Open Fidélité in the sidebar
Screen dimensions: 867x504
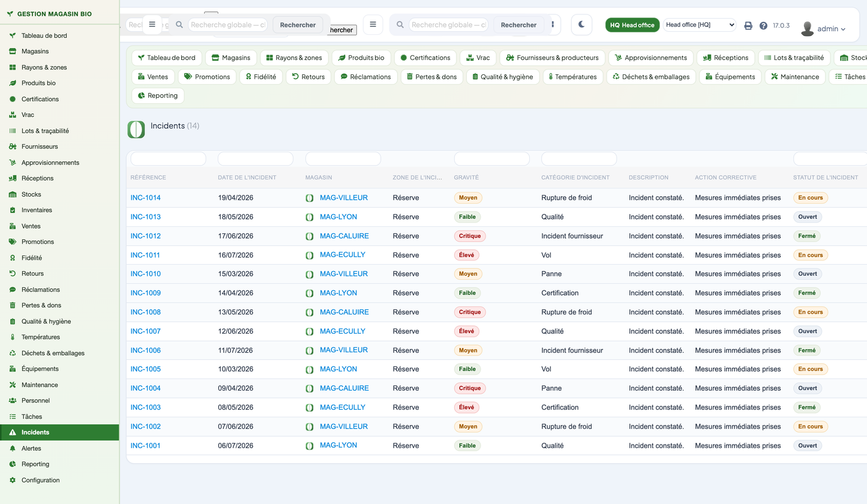(59, 258)
